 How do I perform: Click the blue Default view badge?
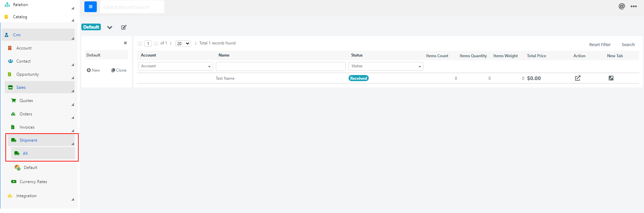91,27
